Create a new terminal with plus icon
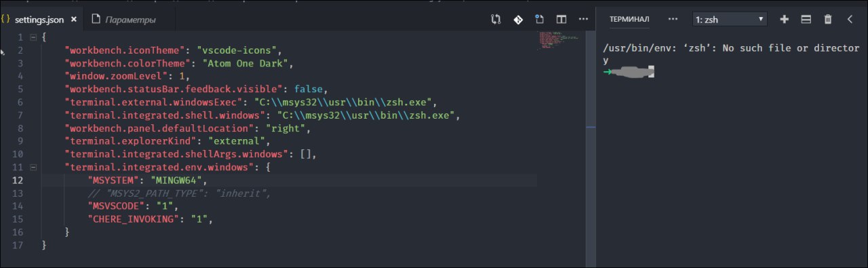This screenshot has width=868, height=268. pyautogui.click(x=785, y=20)
